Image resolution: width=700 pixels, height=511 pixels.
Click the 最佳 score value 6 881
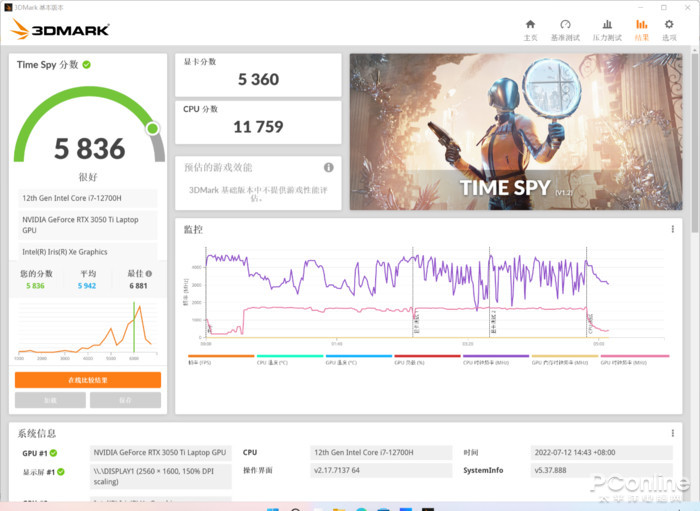[138, 286]
